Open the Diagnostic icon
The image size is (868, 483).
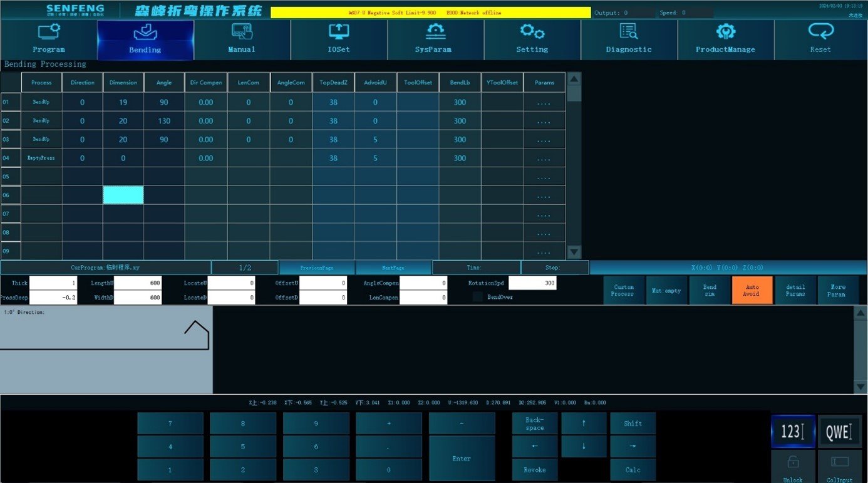click(x=629, y=31)
